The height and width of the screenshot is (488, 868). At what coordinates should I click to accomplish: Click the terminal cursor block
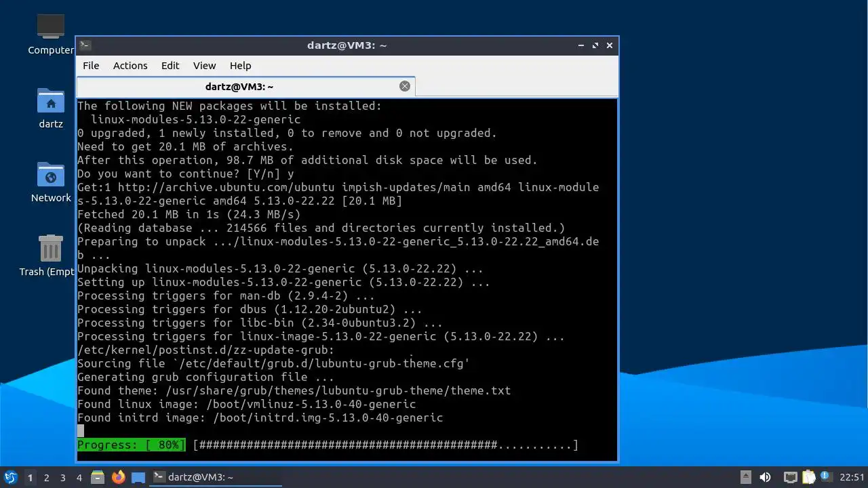tap(81, 431)
